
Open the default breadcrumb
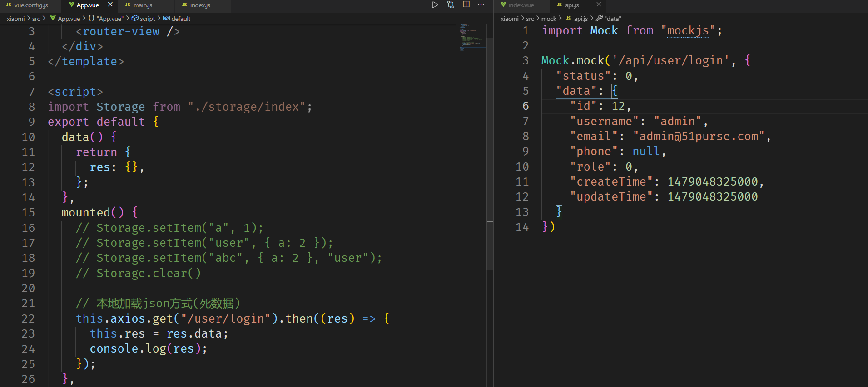pos(177,19)
